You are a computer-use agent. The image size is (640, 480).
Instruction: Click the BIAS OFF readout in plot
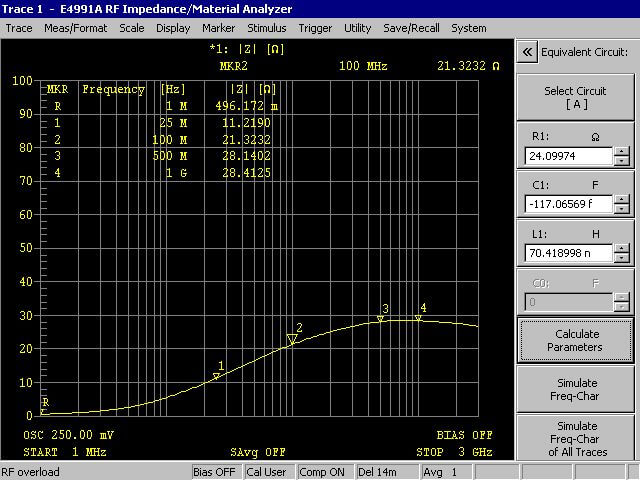pyautogui.click(x=464, y=435)
